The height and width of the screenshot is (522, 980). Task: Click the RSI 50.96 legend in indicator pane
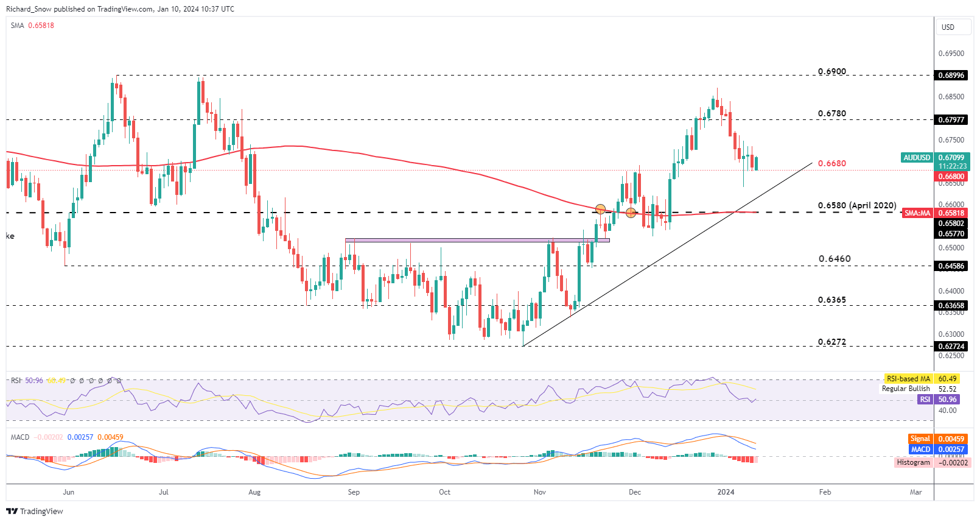click(x=27, y=381)
